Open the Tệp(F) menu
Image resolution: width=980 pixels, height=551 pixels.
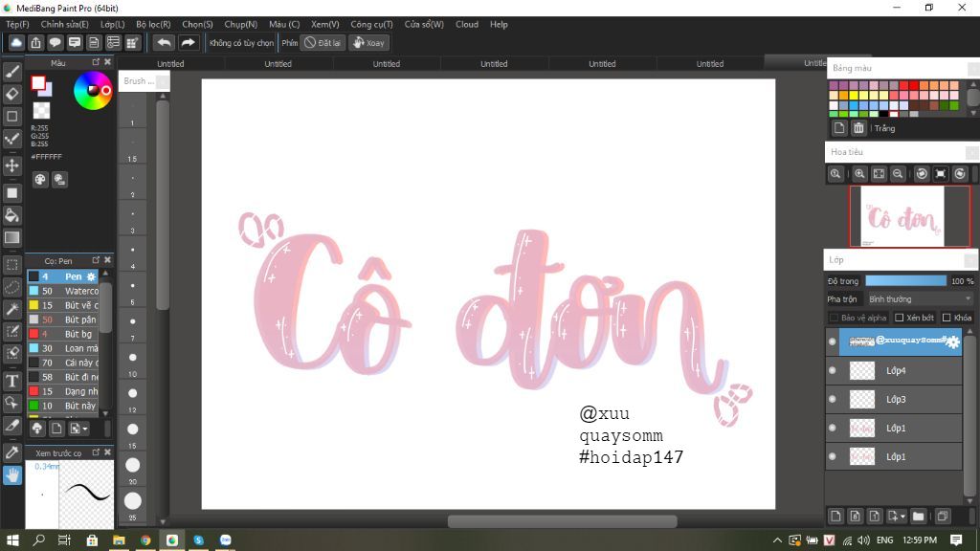(x=17, y=24)
